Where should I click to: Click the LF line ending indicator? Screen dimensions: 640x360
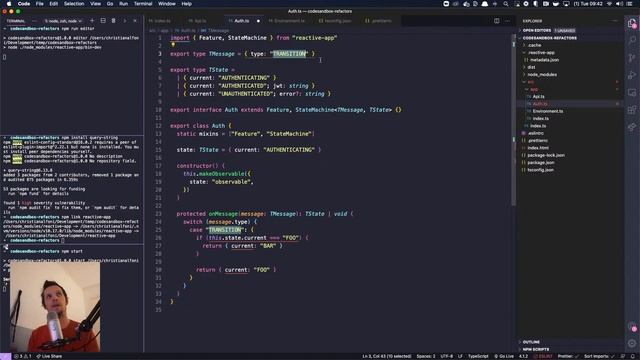pos(460,356)
